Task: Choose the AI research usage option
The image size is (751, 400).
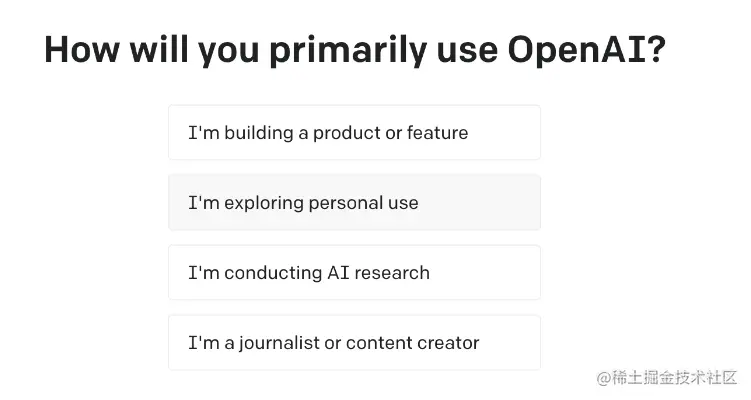Action: point(354,272)
